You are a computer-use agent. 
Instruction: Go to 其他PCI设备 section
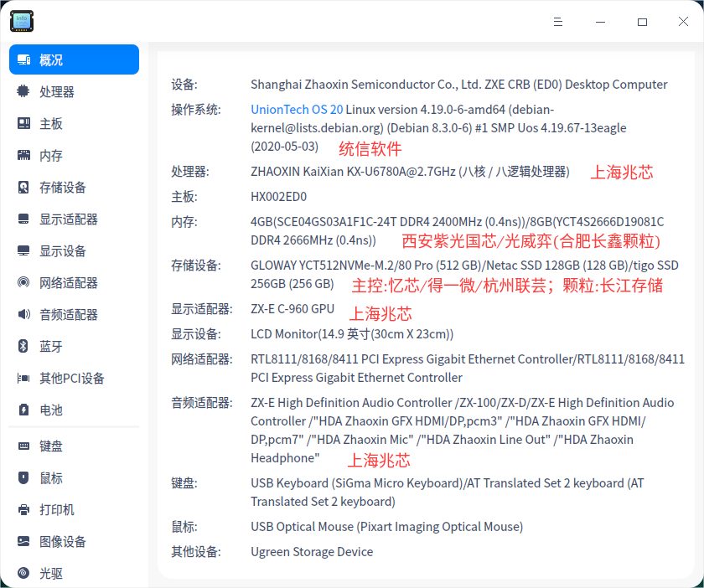[x=72, y=379]
